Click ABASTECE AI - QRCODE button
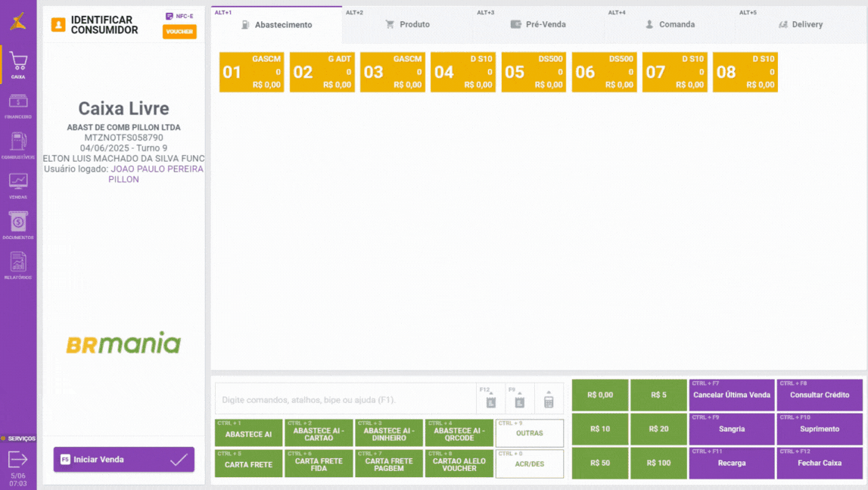Viewport: 868px width, 490px height. click(459, 433)
